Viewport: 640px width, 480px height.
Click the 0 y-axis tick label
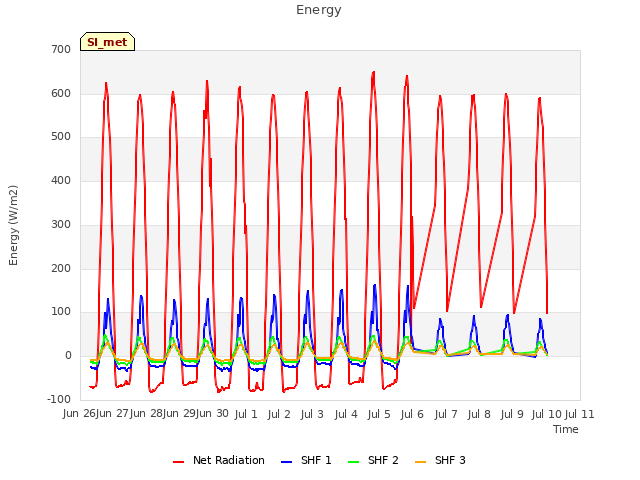[x=68, y=356]
